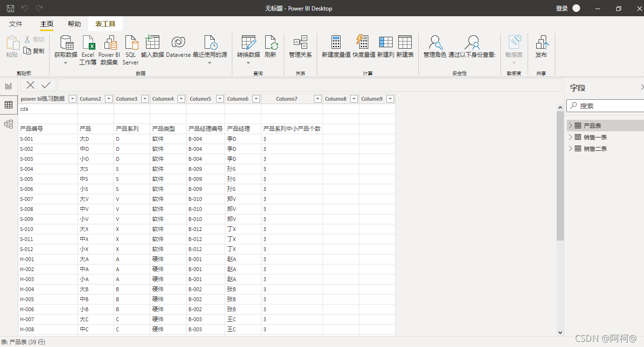644x347 pixels.
Task: Commit formula with the checkmark icon
Action: pos(46,85)
